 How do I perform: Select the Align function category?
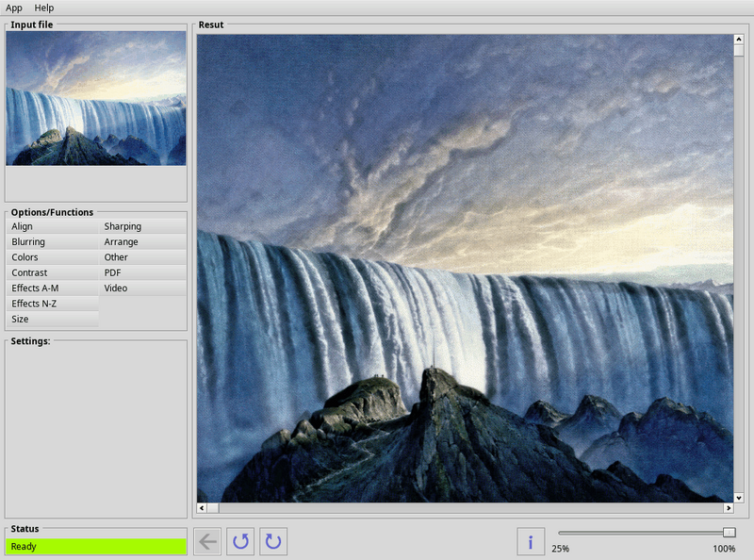click(53, 226)
